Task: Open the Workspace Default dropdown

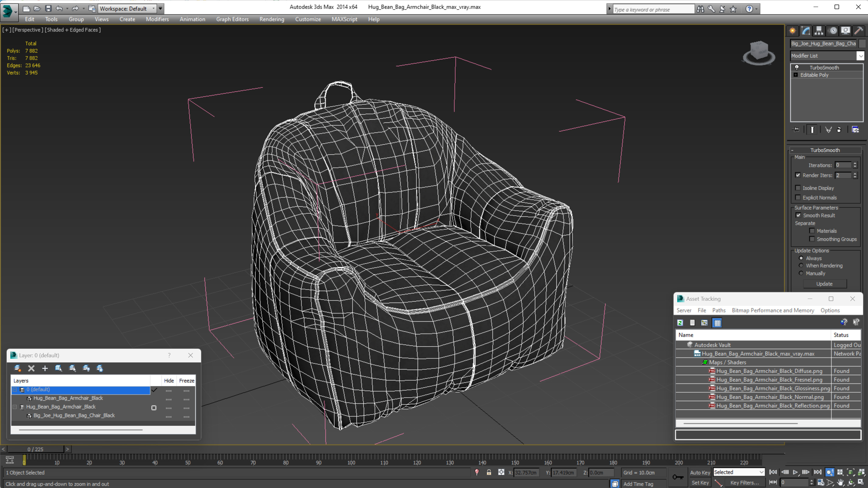Action: [127, 9]
